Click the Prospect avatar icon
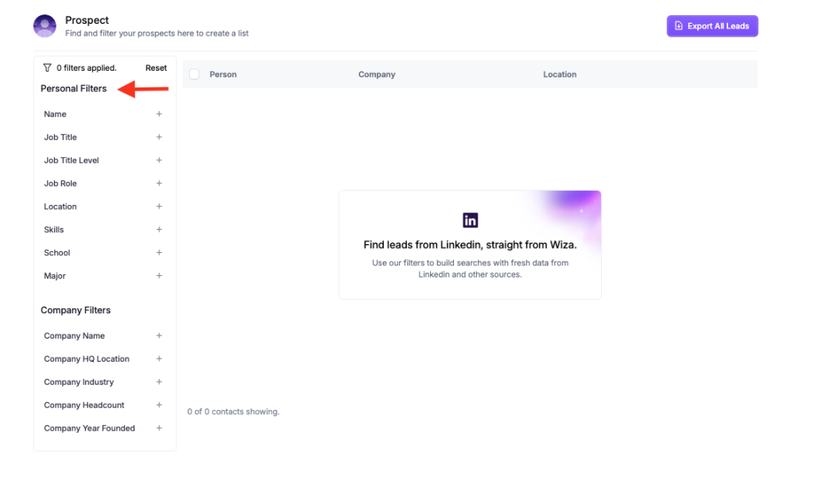814x504 pixels. [45, 26]
